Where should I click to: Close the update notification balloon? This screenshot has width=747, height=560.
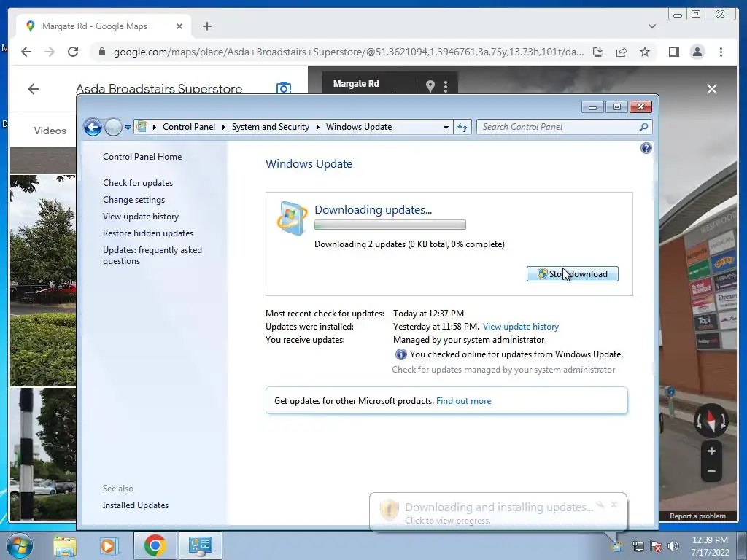point(614,505)
